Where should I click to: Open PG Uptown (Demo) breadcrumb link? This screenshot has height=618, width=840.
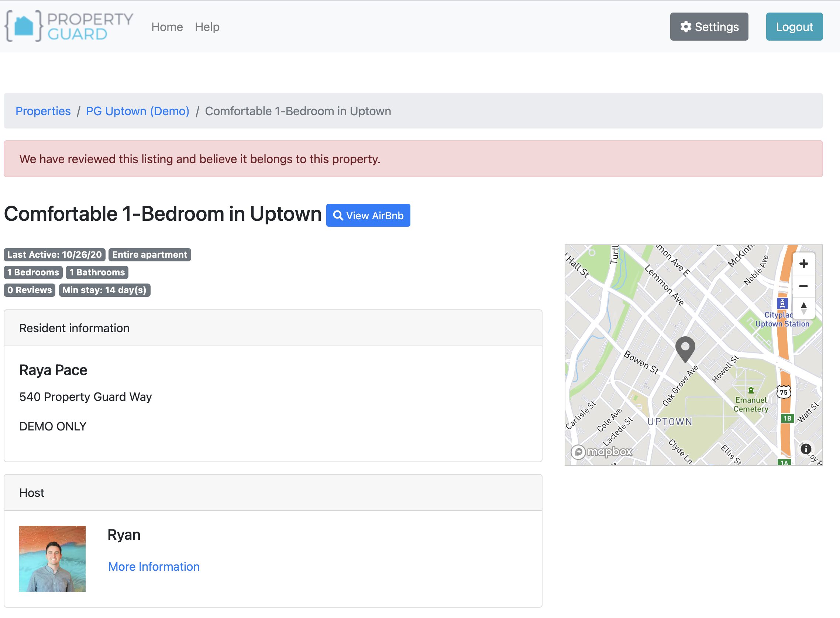point(137,111)
